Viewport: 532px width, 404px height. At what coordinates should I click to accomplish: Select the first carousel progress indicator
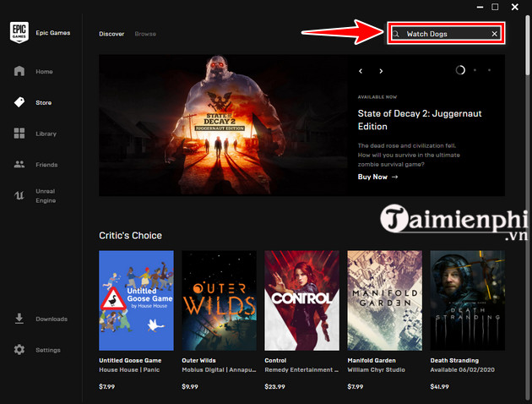click(x=460, y=70)
